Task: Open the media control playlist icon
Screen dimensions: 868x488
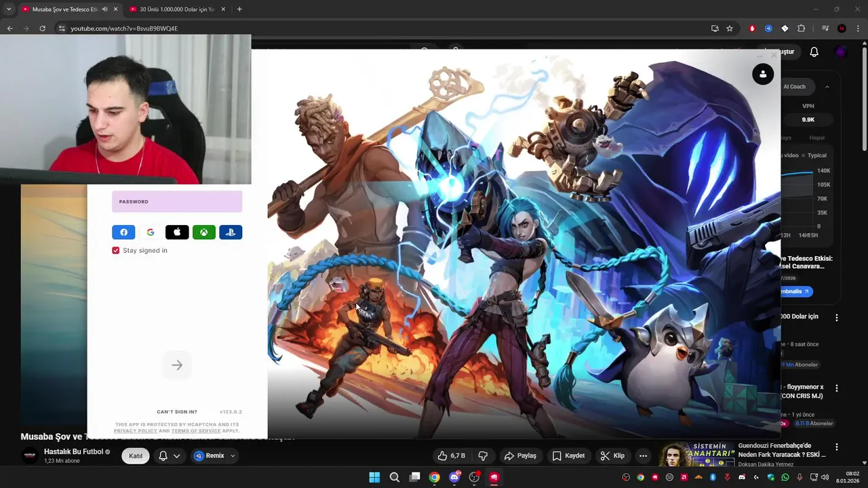Action: click(x=825, y=28)
